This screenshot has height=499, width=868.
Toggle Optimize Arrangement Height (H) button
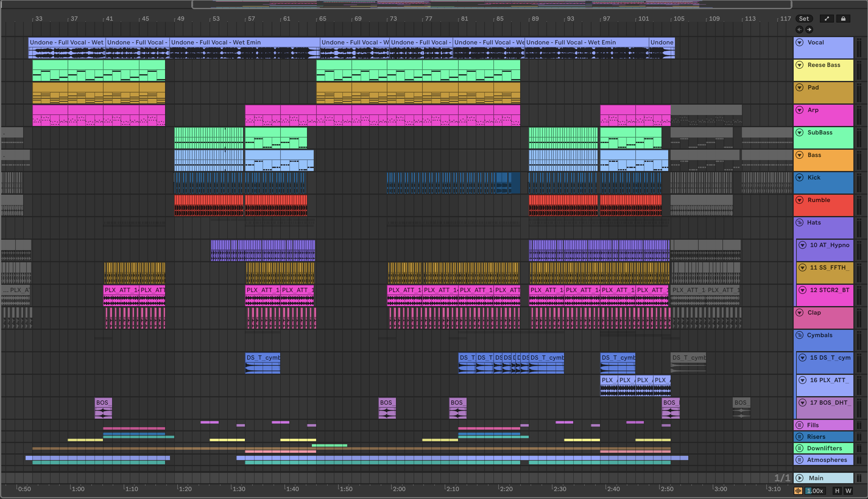coord(837,491)
